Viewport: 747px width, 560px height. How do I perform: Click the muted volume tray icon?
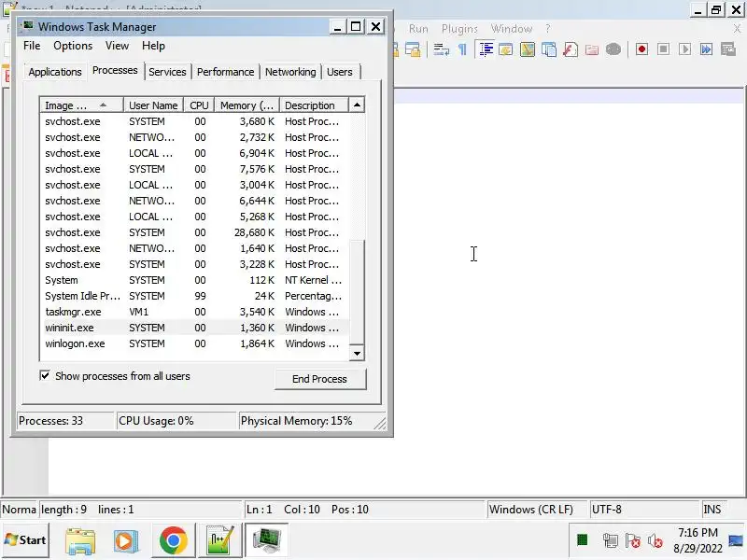tap(655, 540)
